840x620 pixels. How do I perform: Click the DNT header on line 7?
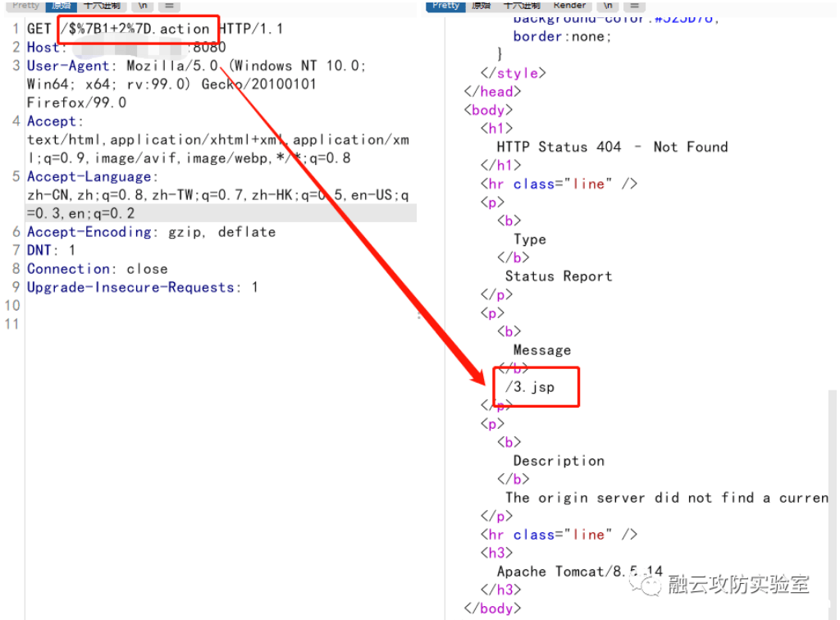39,250
